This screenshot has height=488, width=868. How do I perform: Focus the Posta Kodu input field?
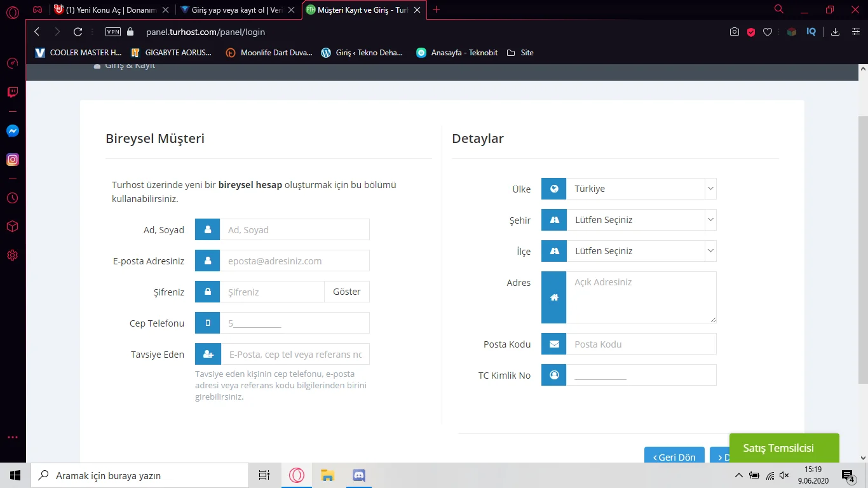[641, 344]
